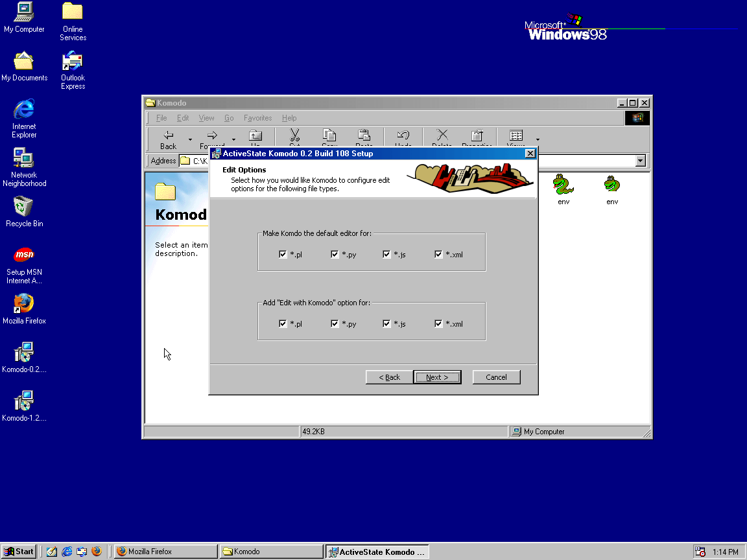Image resolution: width=747 pixels, height=560 pixels.
Task: Close the Komodo Setup dialog
Action: click(530, 154)
